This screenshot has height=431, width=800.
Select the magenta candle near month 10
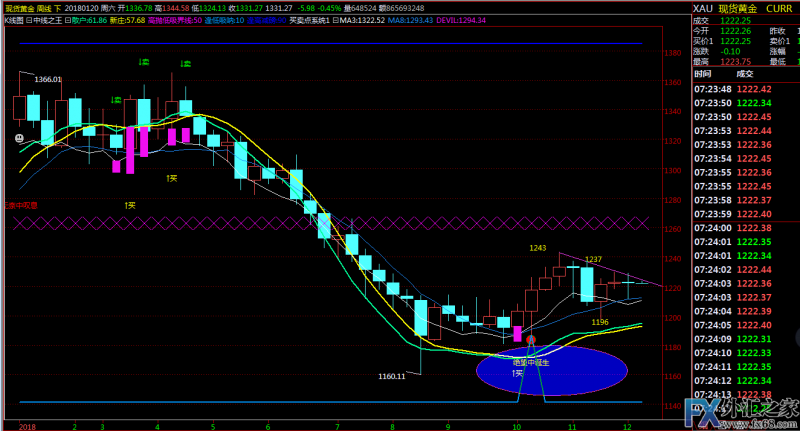(x=517, y=333)
